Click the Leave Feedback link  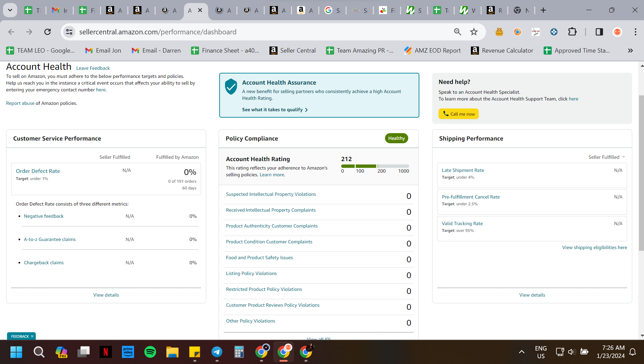[93, 68]
